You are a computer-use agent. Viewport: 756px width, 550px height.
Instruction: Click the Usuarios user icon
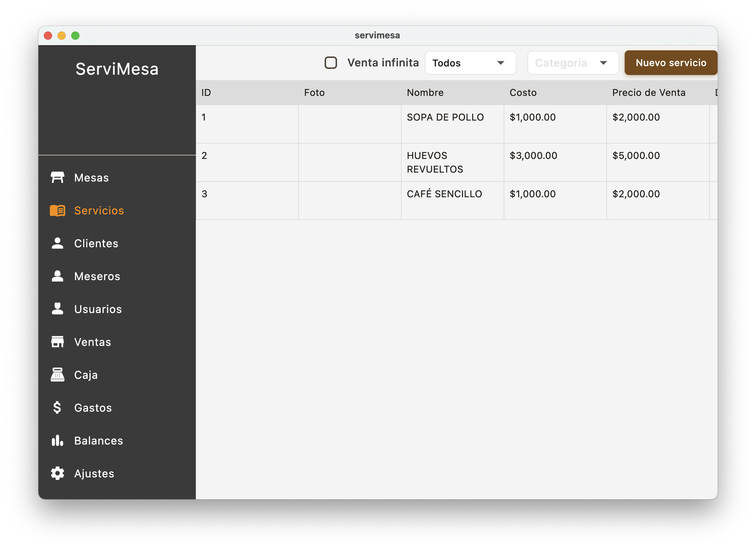tap(57, 309)
